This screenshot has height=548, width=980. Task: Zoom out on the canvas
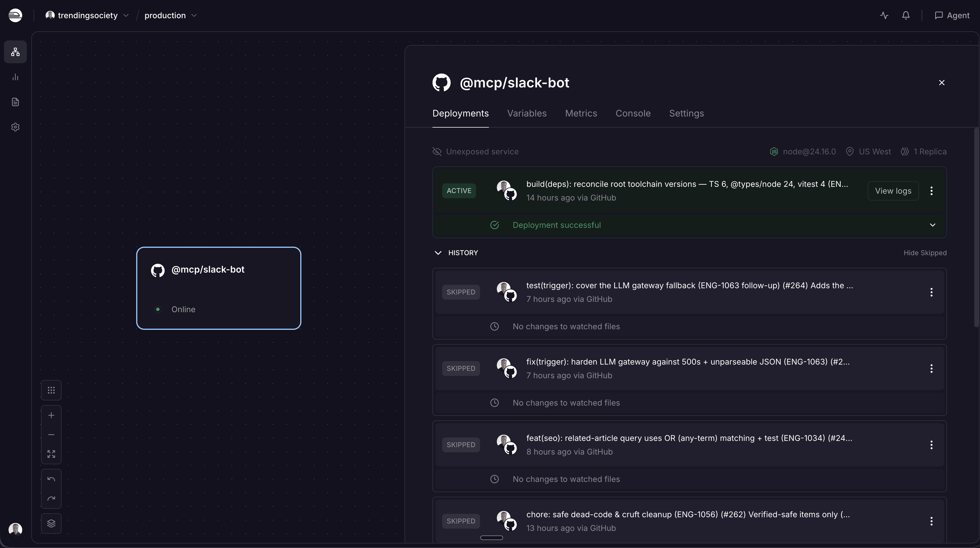51,435
